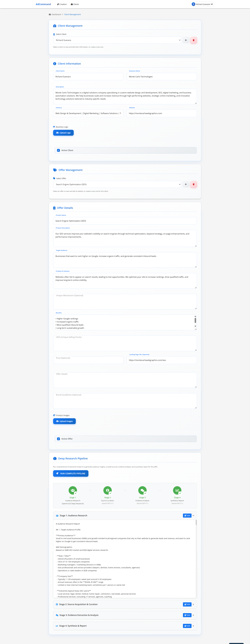
Task: Click the delete offer trash icon
Action: (x=193, y=184)
